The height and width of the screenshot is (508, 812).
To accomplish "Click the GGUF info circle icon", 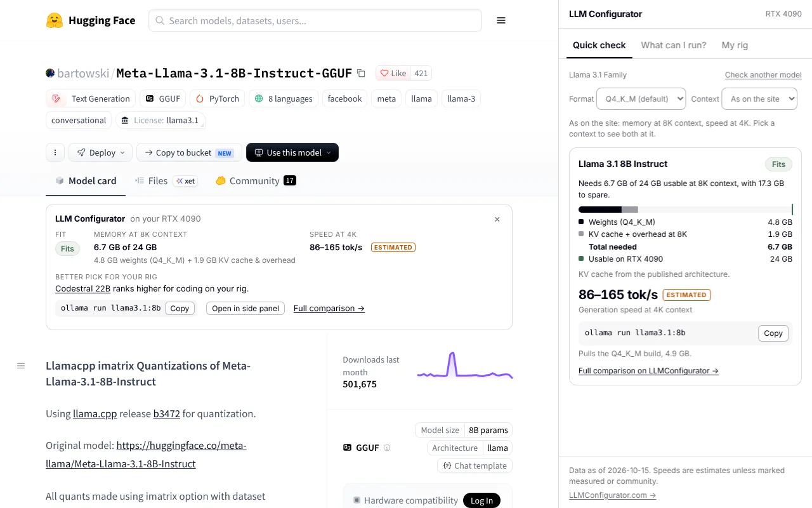I will [x=387, y=448].
